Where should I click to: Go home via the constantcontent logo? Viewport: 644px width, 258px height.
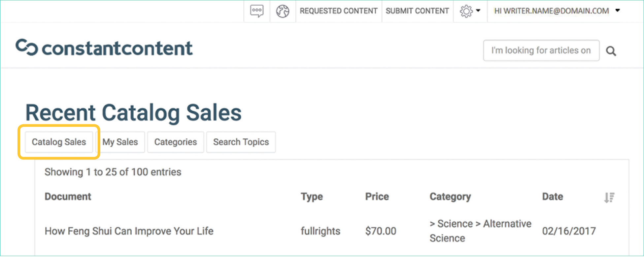[x=104, y=48]
